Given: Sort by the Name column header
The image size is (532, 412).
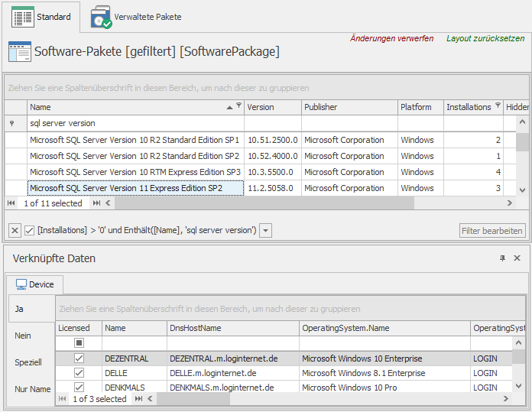Looking at the screenshot, I should tap(135, 107).
